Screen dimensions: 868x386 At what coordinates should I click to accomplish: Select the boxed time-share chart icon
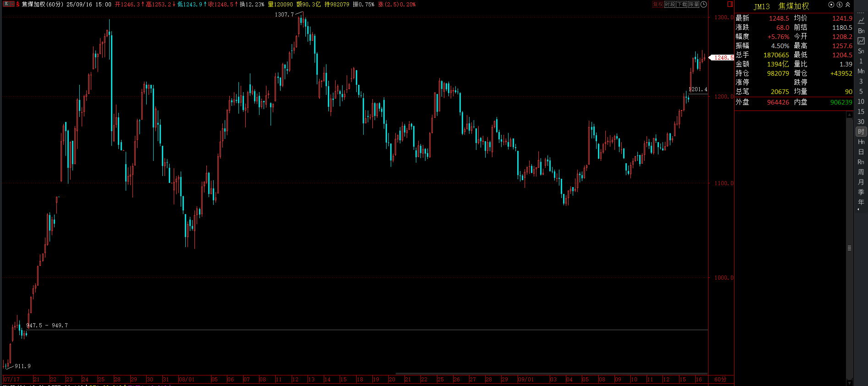(861, 41)
